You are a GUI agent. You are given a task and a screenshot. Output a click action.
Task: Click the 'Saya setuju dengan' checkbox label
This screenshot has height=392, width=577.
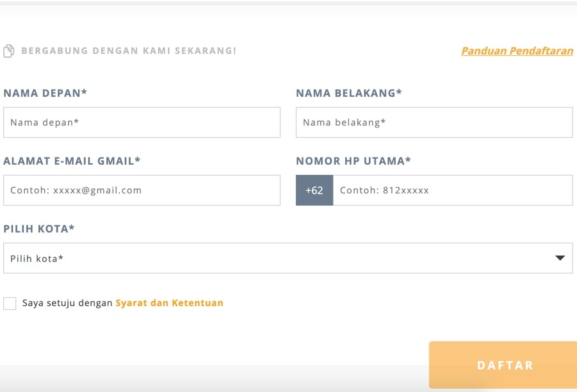click(68, 303)
